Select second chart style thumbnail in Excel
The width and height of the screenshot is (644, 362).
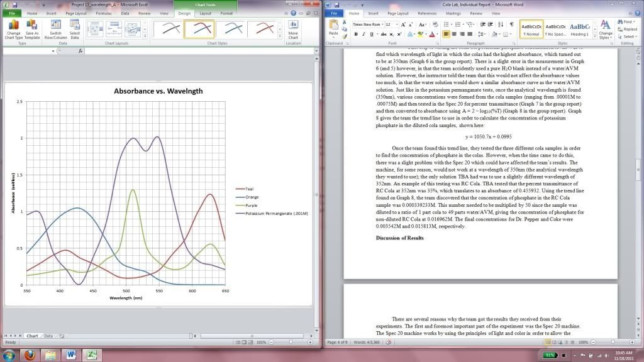(x=199, y=29)
